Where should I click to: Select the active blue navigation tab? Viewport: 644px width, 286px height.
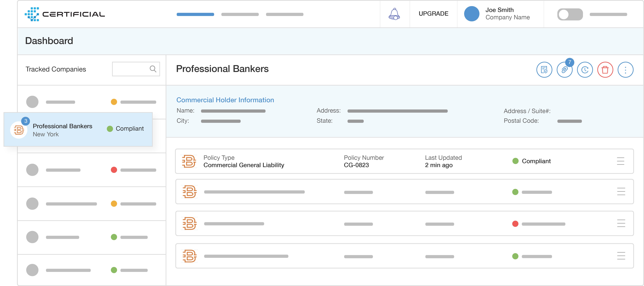click(195, 14)
